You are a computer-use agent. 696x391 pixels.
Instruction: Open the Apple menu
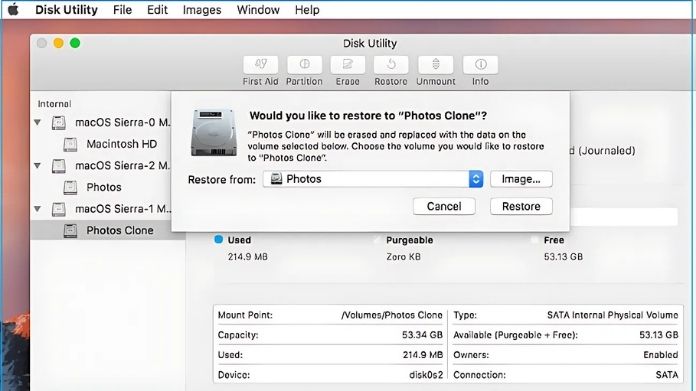click(x=13, y=9)
